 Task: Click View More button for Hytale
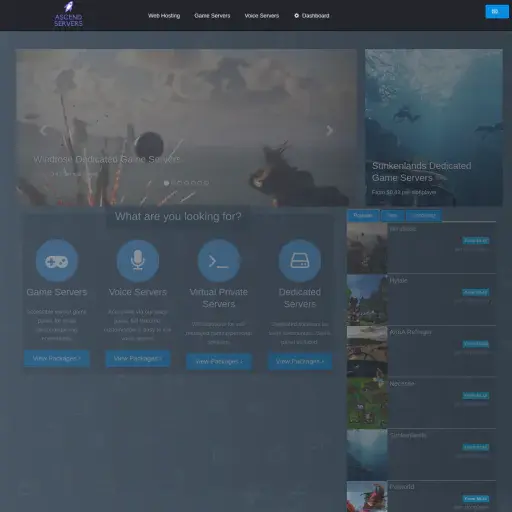click(x=476, y=292)
